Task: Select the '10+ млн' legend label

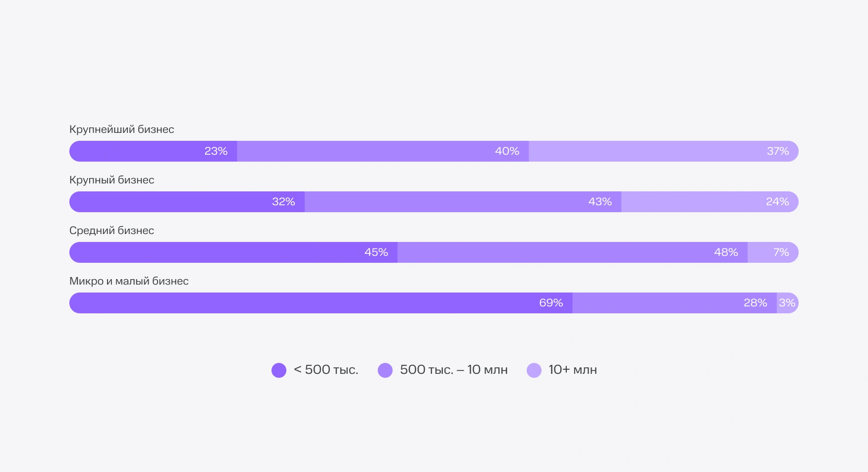Action: coord(573,370)
